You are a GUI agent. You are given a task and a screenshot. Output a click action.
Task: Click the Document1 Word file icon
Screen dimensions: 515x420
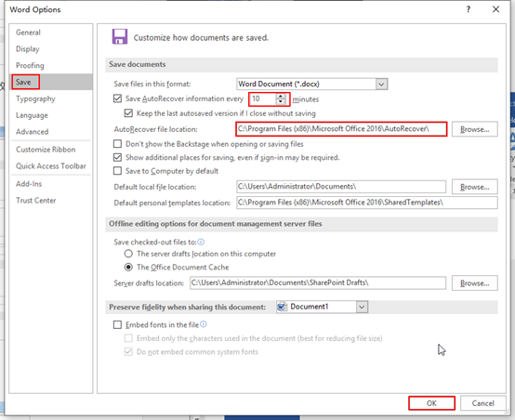(x=282, y=307)
